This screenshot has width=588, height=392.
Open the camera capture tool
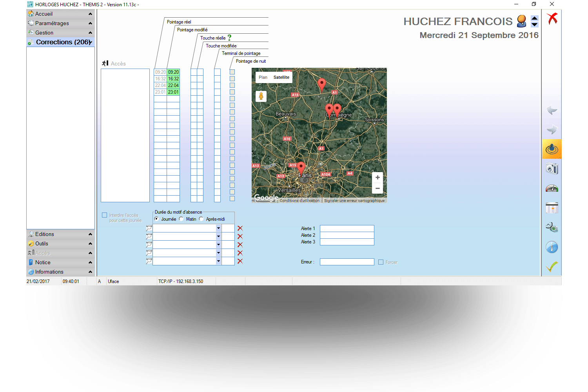coord(552,169)
